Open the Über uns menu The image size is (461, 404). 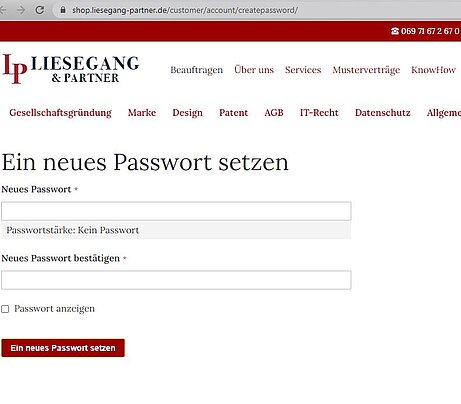pyautogui.click(x=254, y=69)
